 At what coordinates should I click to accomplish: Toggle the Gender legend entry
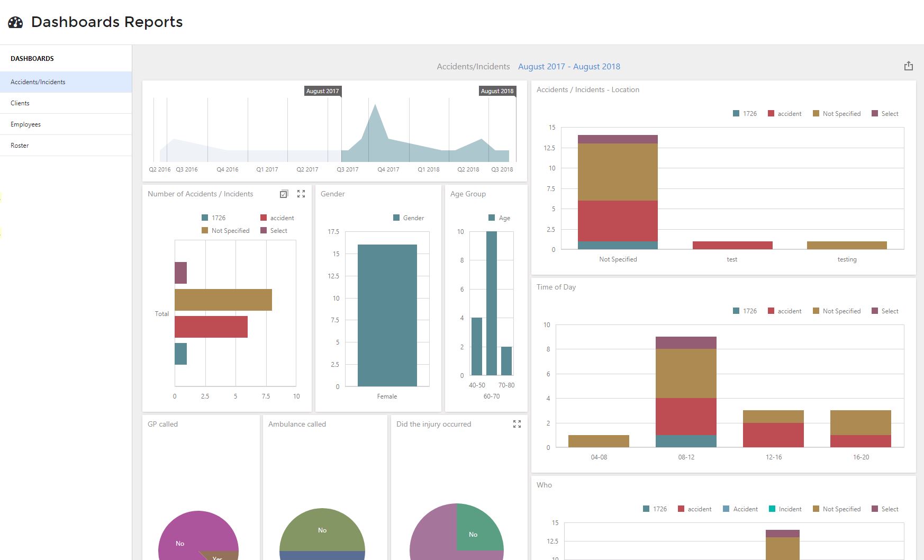pos(409,218)
